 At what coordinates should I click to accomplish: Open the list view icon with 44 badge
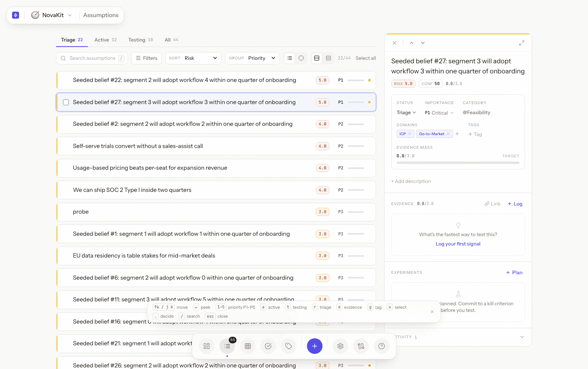(x=227, y=346)
